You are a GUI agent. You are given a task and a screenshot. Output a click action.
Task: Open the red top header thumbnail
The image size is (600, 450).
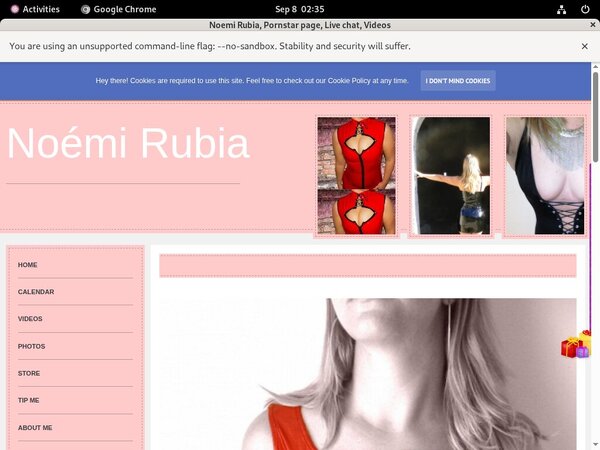pos(356,176)
